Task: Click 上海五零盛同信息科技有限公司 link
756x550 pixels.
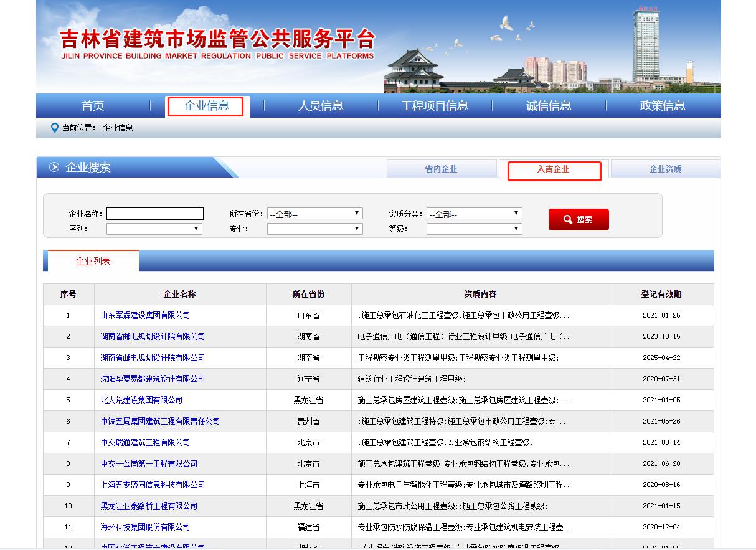Action: tap(153, 485)
